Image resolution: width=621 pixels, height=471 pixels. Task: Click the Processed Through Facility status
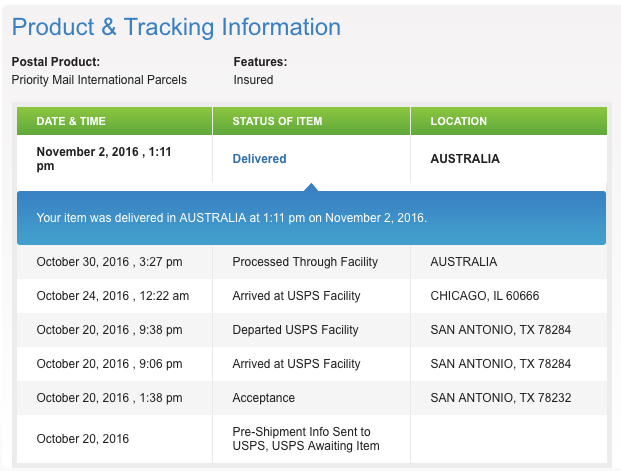(x=305, y=262)
